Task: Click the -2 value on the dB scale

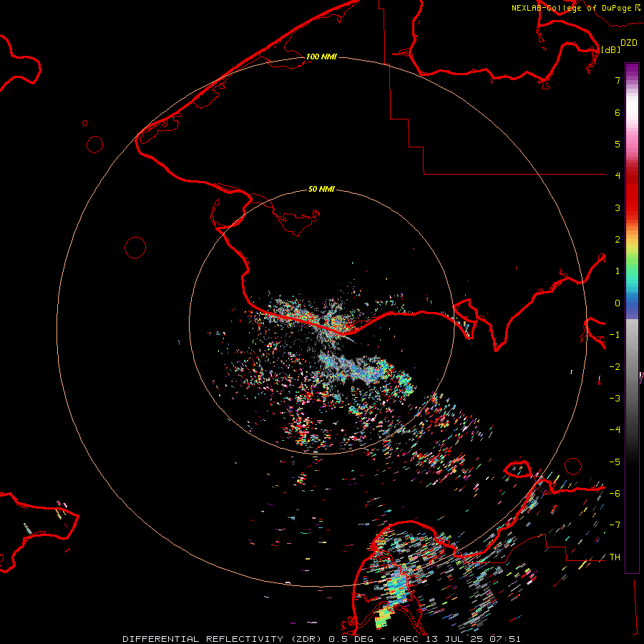Action: tap(615, 366)
